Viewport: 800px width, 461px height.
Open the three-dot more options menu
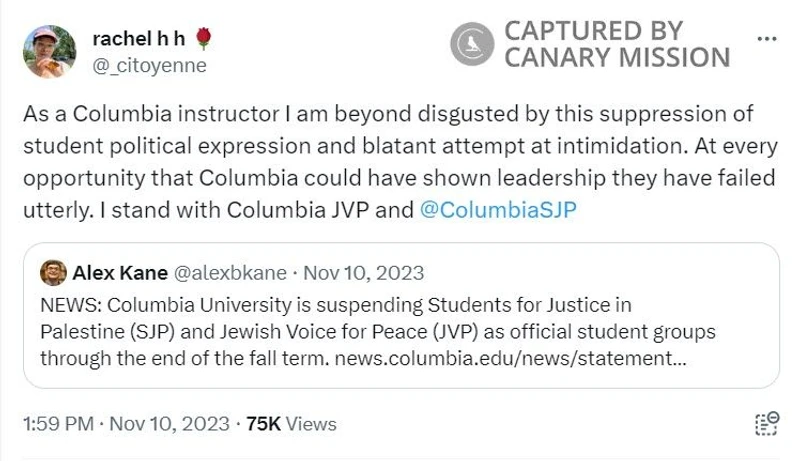(x=767, y=39)
